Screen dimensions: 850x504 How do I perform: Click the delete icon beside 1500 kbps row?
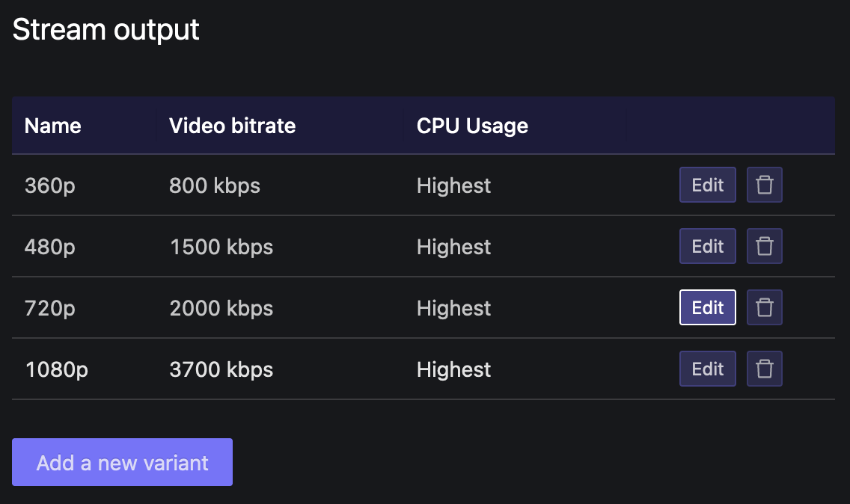(764, 246)
